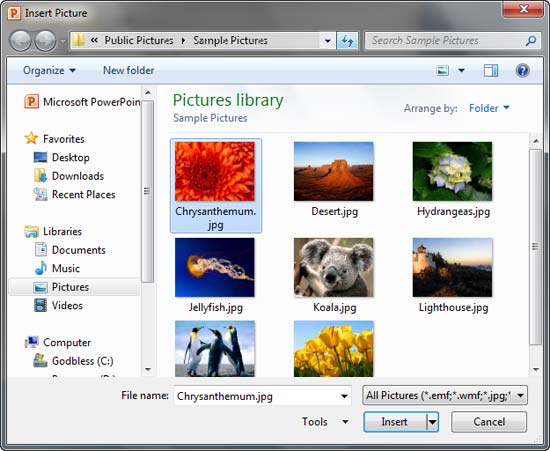The height and width of the screenshot is (451, 550).
Task: Select Documents library
Action: point(79,250)
